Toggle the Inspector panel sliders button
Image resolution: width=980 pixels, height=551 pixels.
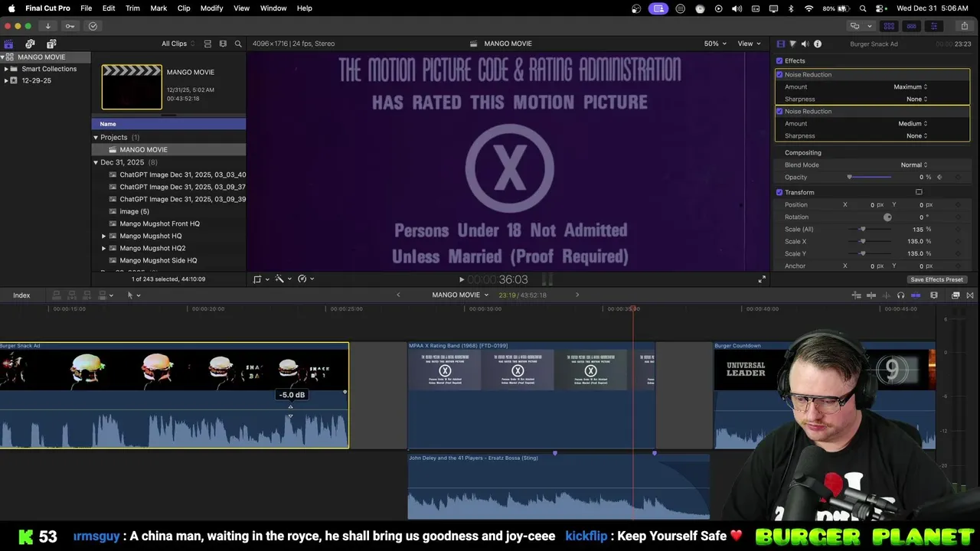933,26
